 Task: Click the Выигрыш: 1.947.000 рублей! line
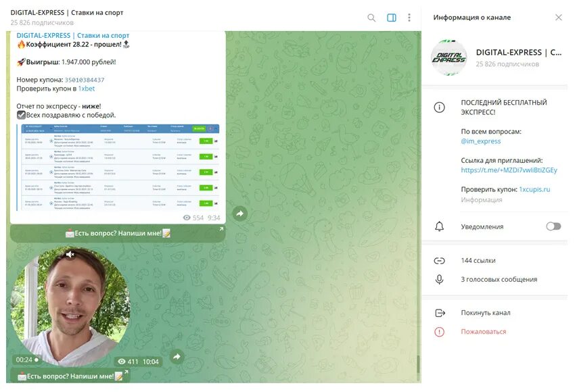(66, 62)
